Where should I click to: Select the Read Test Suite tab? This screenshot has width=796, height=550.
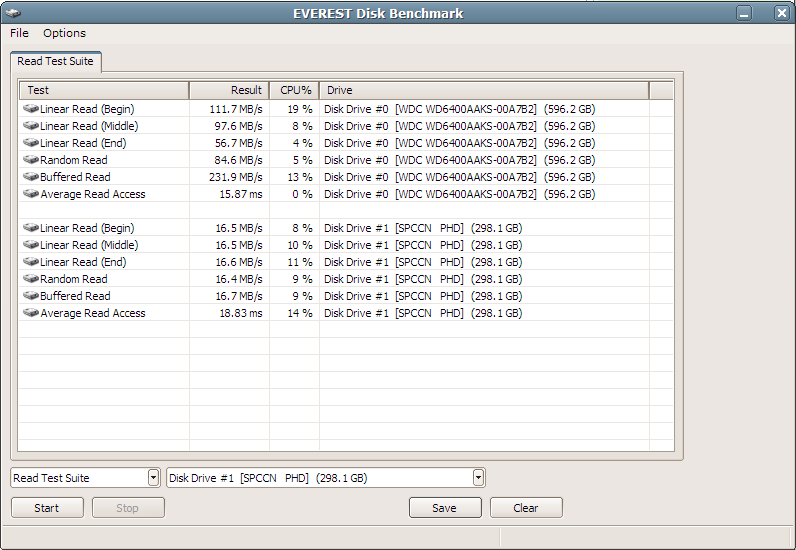click(55, 61)
